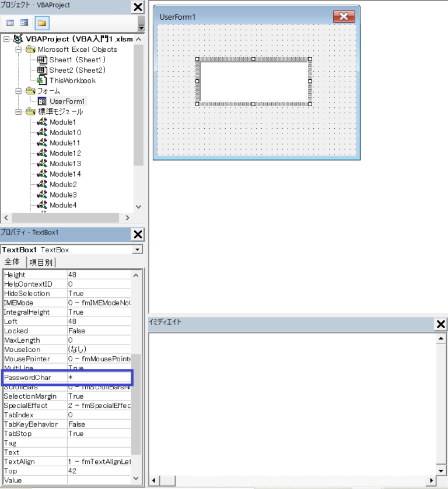Close the Properties pane
Screen dimensions: 448x489
[138, 234]
